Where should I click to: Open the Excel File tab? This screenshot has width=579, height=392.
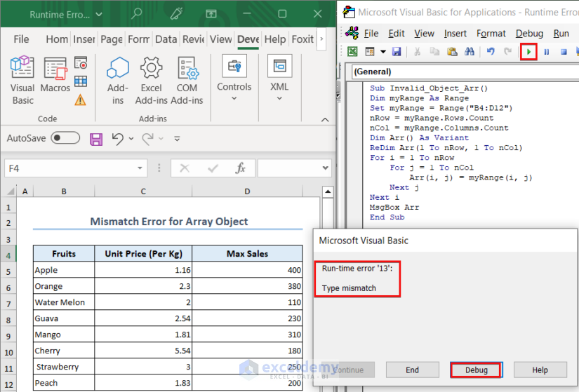click(21, 39)
